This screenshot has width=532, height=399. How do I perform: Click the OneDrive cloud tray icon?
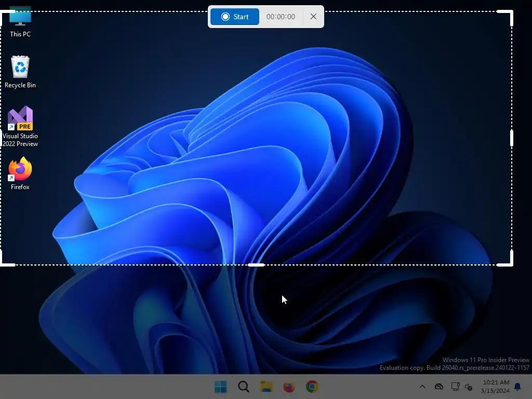pyautogui.click(x=439, y=387)
